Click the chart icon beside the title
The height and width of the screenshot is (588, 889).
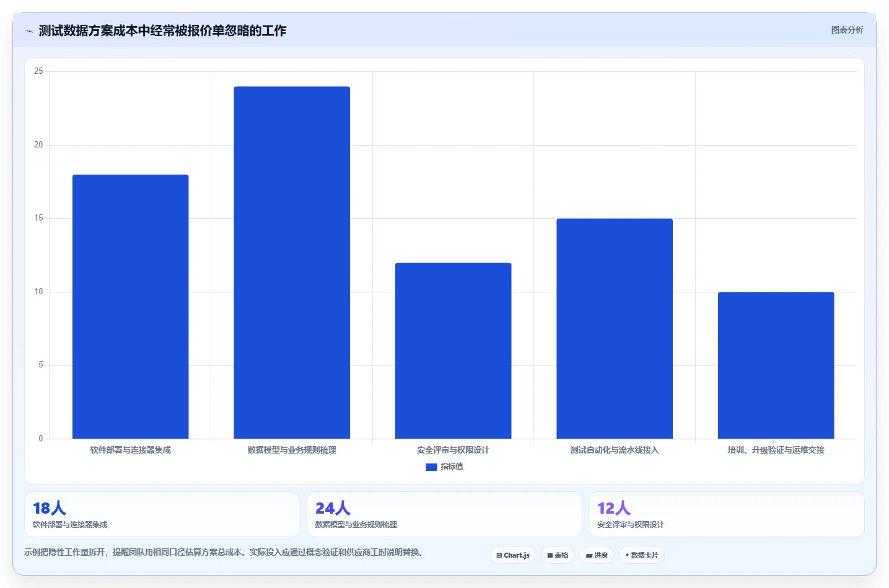click(x=29, y=31)
